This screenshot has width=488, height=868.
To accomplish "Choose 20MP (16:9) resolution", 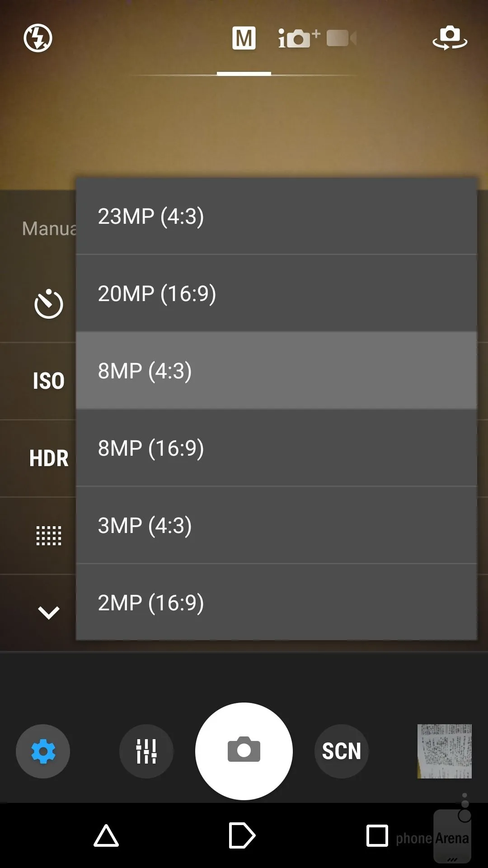I will pyautogui.click(x=276, y=293).
